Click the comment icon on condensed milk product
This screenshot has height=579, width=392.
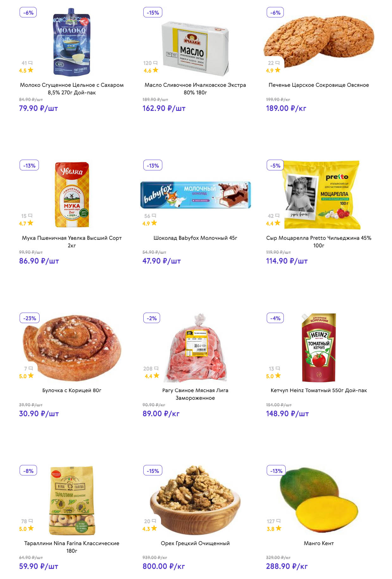(30, 63)
